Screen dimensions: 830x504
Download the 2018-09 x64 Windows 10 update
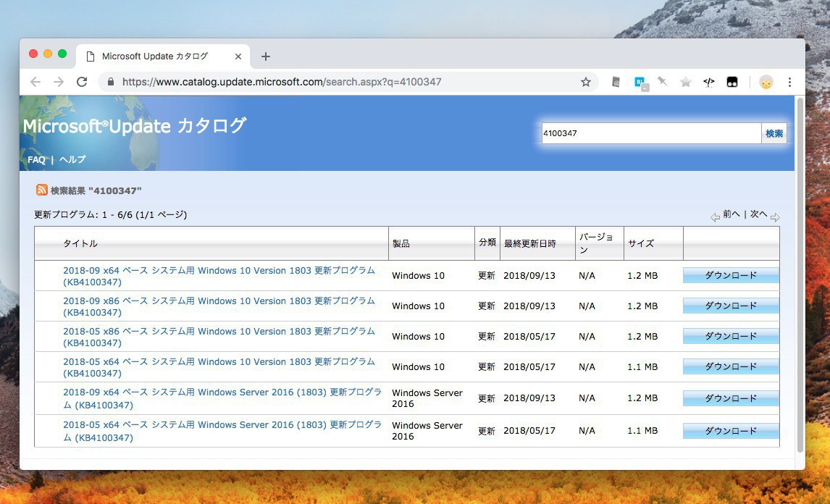coord(730,275)
